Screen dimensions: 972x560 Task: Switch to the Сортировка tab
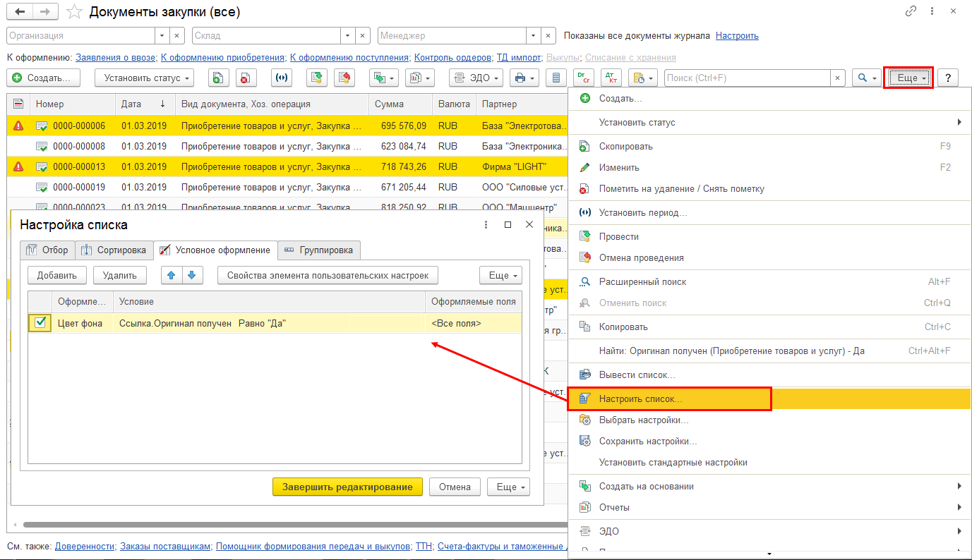[115, 250]
